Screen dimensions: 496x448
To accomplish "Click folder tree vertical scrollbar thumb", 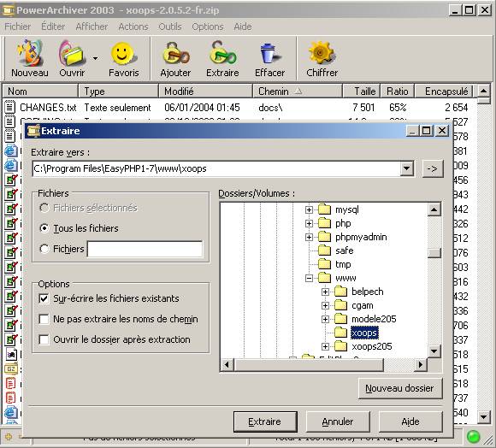I will pyautogui.click(x=434, y=253).
